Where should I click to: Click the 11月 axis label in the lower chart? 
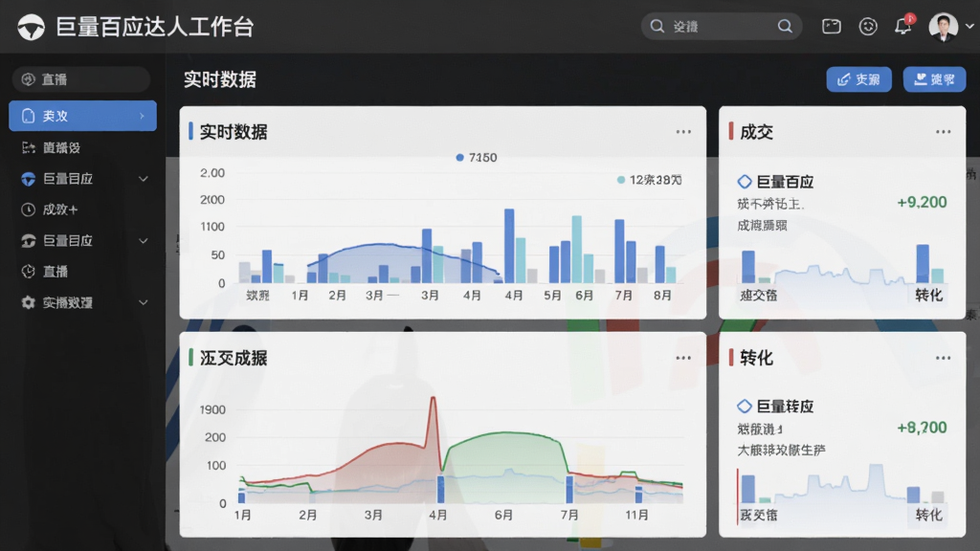tap(636, 515)
